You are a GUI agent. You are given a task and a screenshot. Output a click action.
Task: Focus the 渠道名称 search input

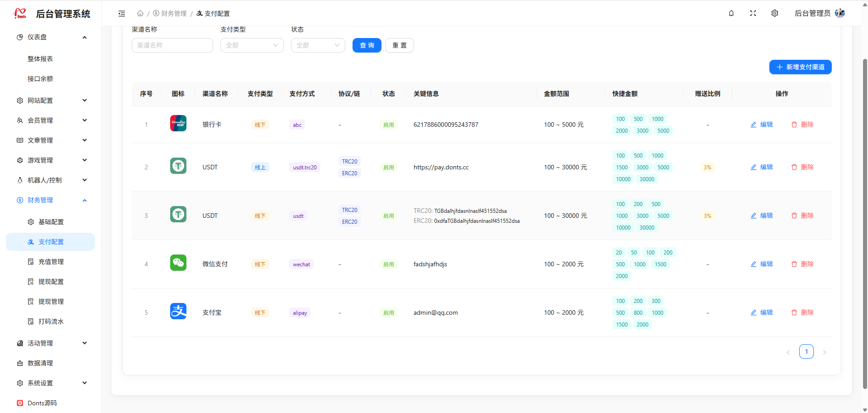point(172,45)
